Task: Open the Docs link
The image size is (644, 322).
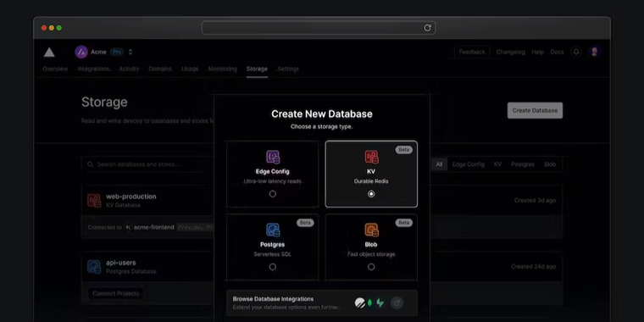Action: [x=557, y=53]
